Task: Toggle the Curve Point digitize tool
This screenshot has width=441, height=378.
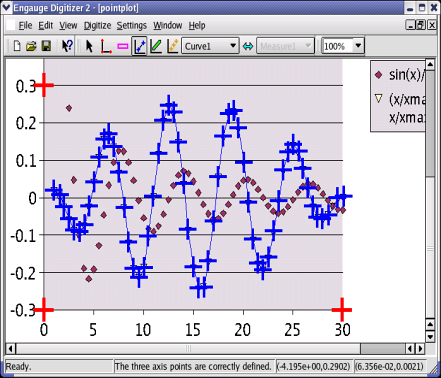Action: (139, 46)
